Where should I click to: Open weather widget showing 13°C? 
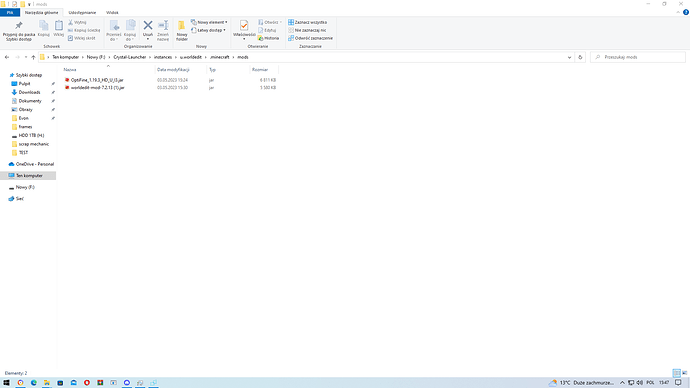[x=581, y=383]
